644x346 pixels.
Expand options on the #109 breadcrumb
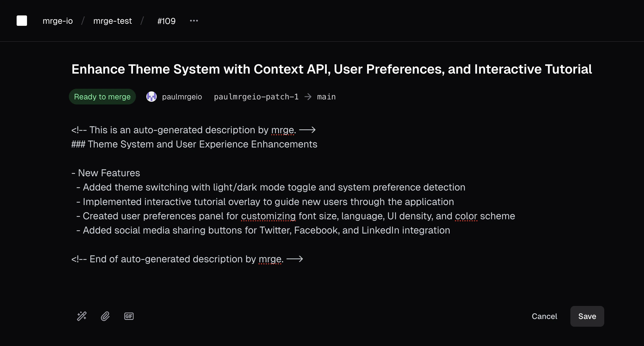(x=166, y=21)
